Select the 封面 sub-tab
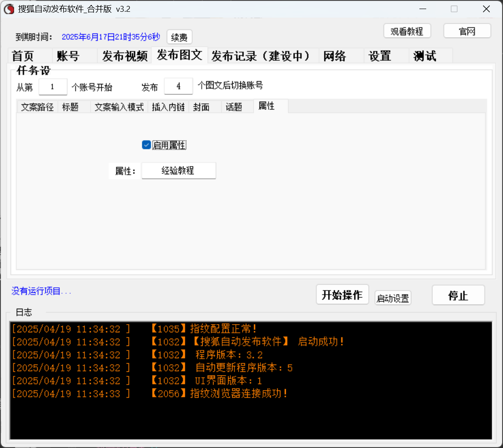Viewport: 503px width, 448px height. 205,107
